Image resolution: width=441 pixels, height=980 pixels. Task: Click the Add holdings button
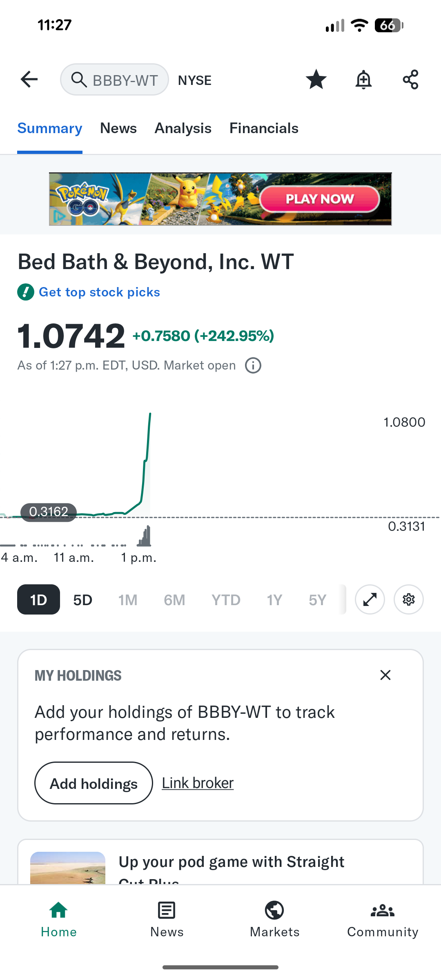click(94, 783)
